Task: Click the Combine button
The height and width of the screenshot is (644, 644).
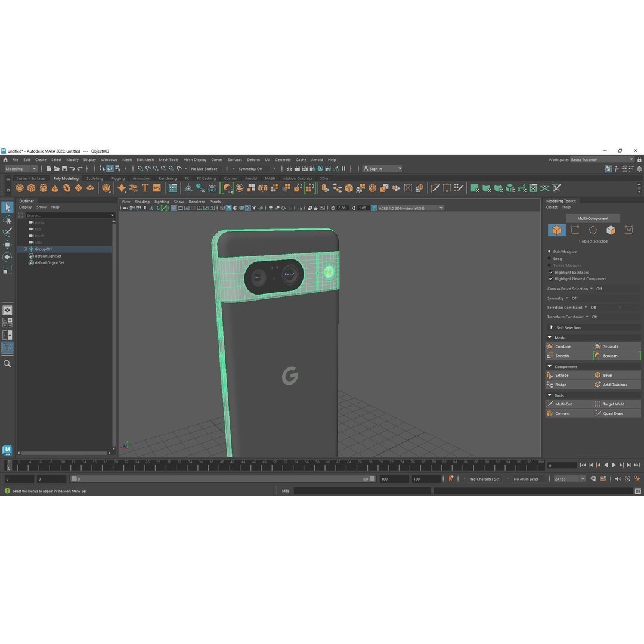Action: [569, 346]
